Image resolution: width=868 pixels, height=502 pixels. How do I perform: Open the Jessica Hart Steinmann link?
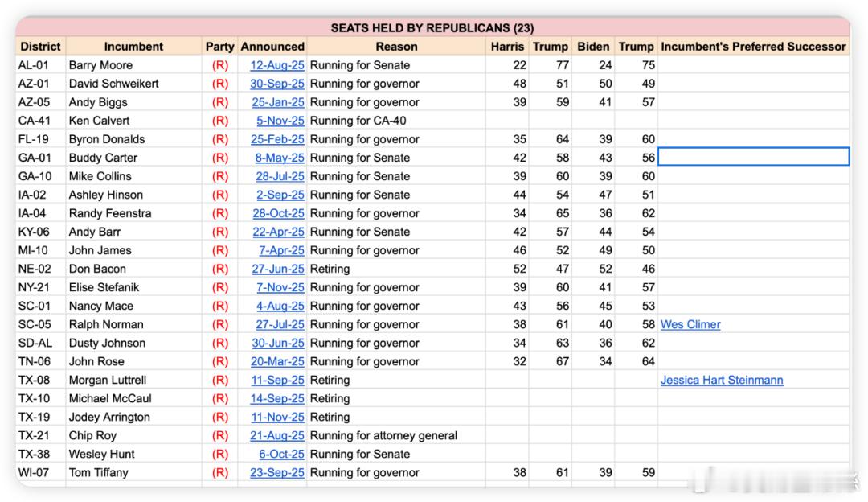(x=721, y=380)
